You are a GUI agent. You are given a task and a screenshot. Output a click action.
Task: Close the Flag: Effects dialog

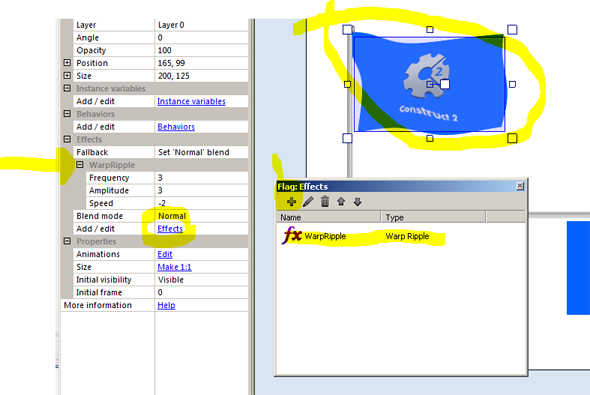520,186
